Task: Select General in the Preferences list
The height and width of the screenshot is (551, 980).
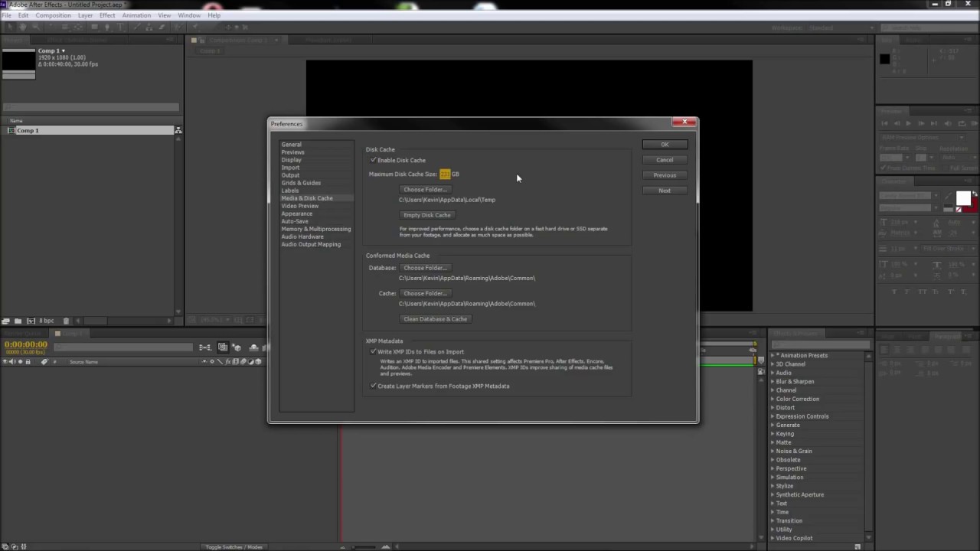Action: pos(291,145)
